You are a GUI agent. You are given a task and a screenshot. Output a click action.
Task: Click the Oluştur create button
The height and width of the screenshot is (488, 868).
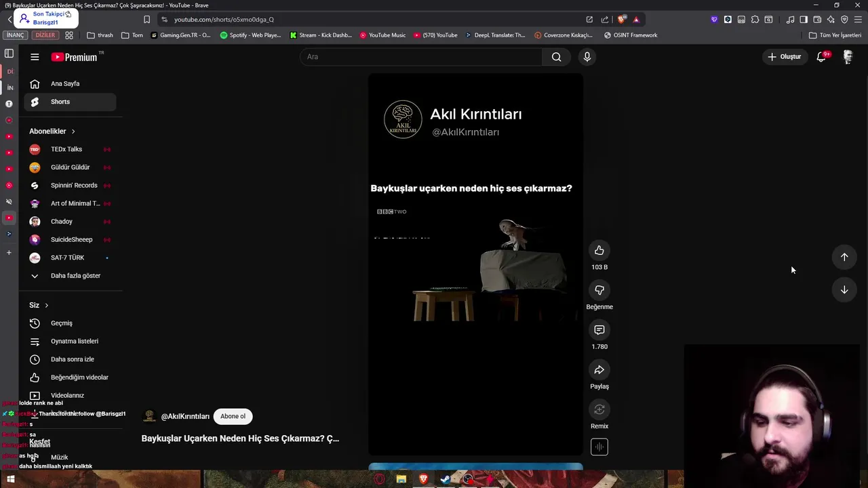point(784,57)
